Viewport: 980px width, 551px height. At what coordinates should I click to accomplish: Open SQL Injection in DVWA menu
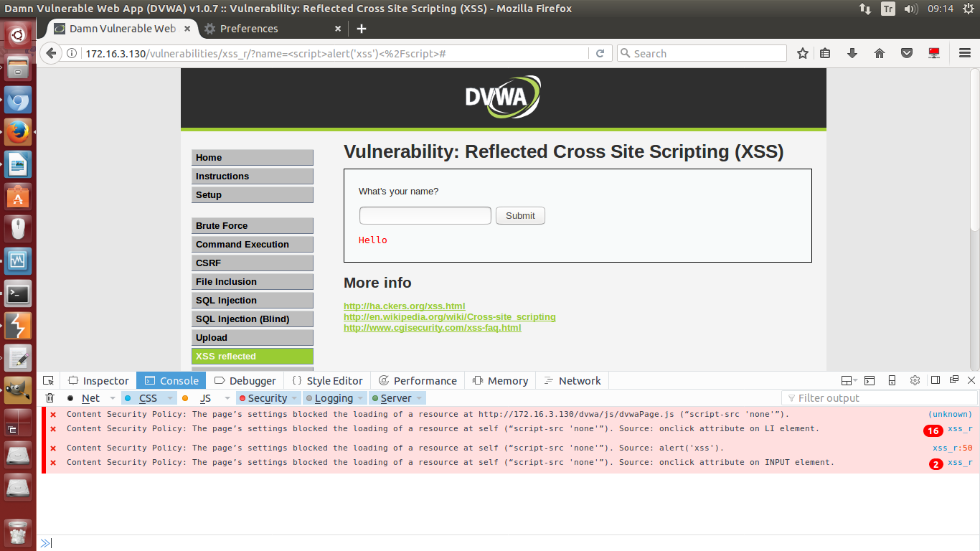[253, 300]
